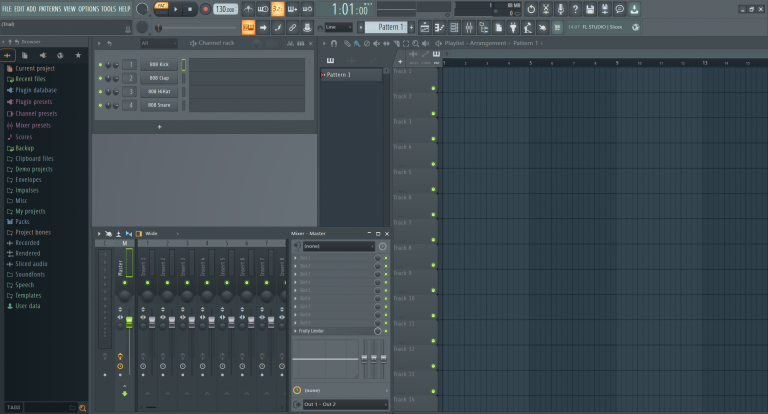Select the playlist magnet snap icon
This screenshot has width=768, height=414.
tap(334, 43)
